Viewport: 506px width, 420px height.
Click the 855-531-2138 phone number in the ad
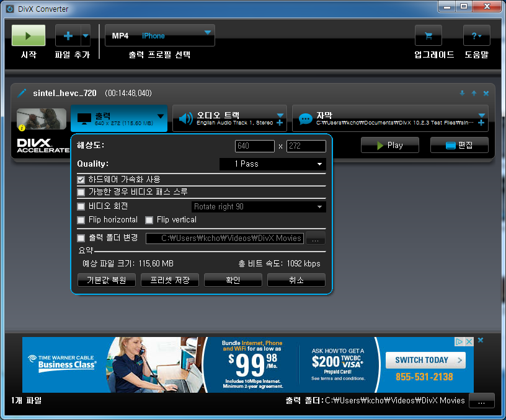coord(424,377)
